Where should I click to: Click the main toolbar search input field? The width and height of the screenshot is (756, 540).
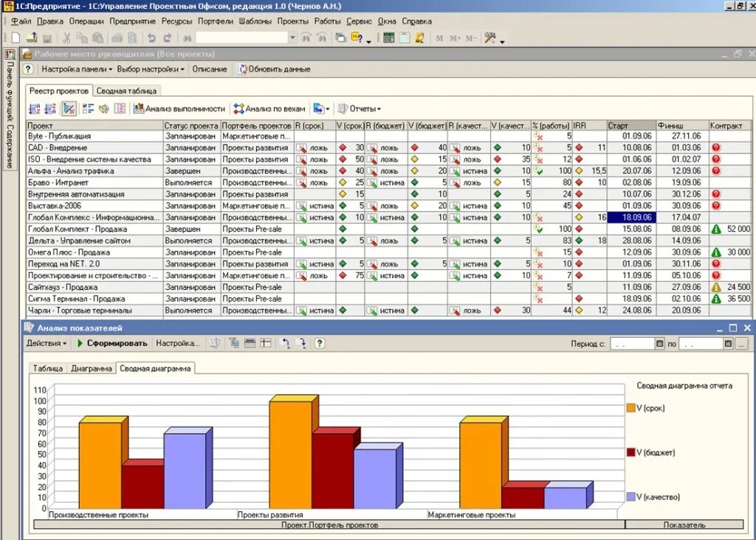coord(242,38)
